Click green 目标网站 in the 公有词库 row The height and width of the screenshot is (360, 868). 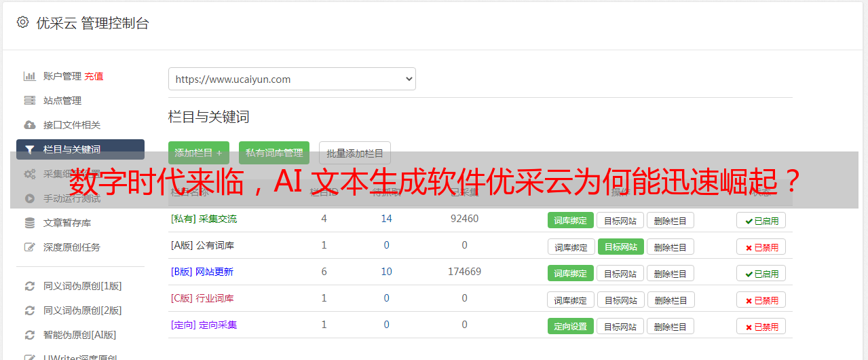(621, 247)
